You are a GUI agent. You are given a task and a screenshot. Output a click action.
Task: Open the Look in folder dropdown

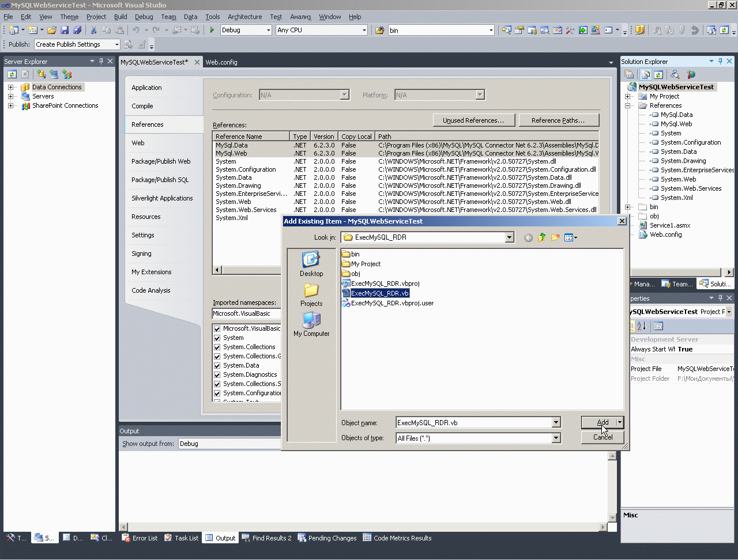pos(509,237)
